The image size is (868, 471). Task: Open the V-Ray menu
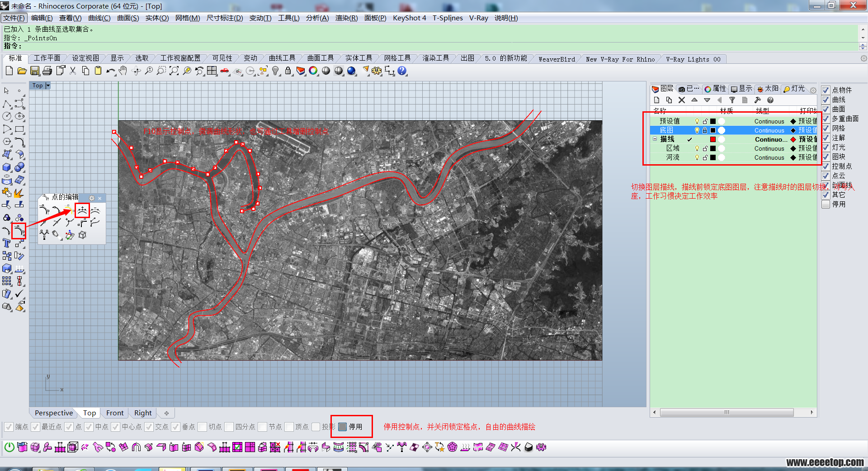(x=478, y=18)
